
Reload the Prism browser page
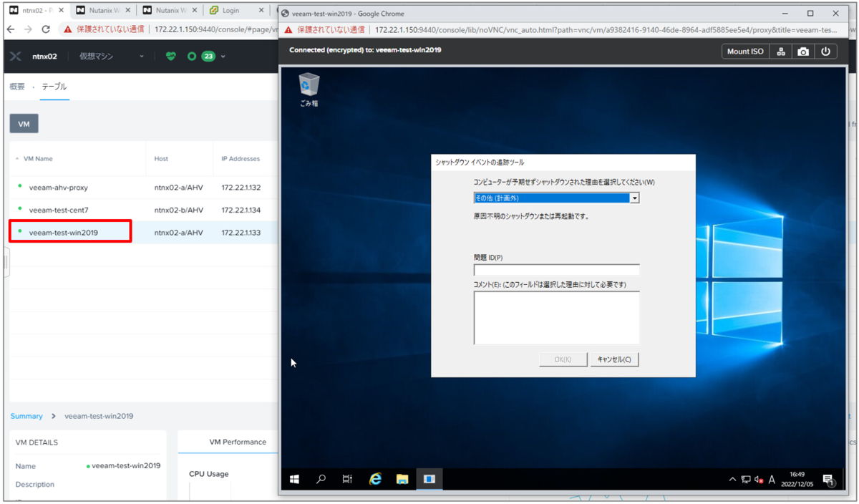pyautogui.click(x=45, y=29)
